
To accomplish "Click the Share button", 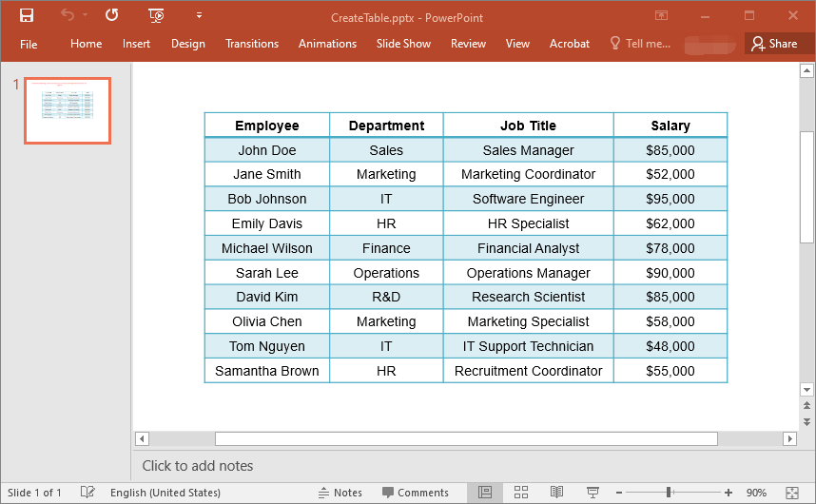I will pyautogui.click(x=774, y=44).
